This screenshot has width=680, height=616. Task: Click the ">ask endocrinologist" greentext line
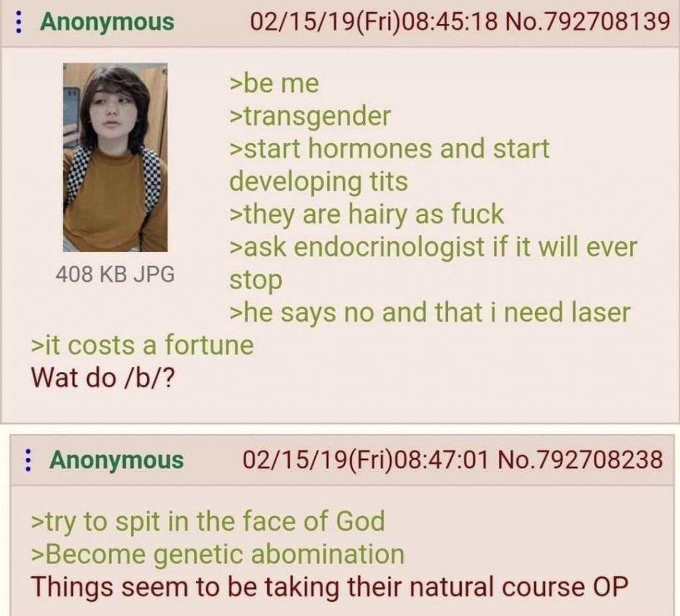pos(433,263)
